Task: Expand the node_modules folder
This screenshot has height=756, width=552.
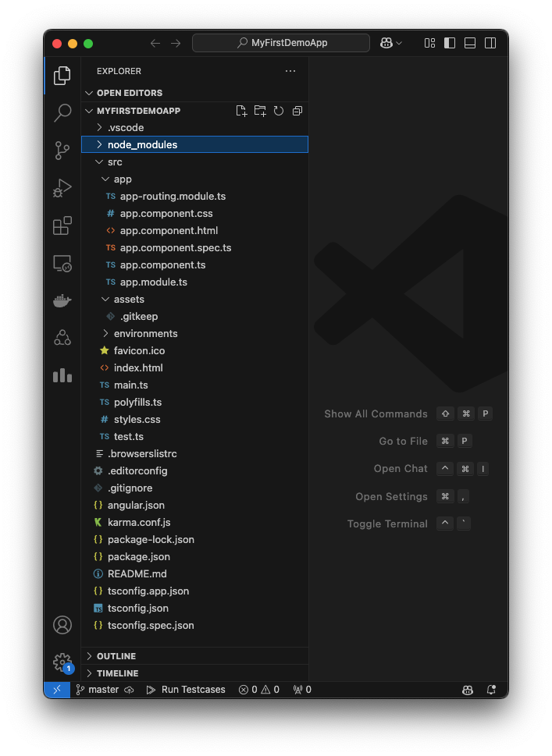Action: 195,144
